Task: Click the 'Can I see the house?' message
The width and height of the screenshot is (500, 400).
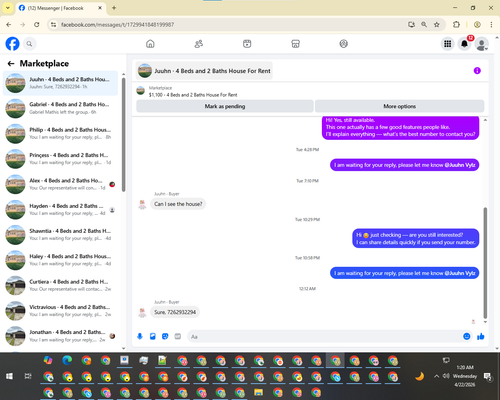Action: [x=178, y=204]
